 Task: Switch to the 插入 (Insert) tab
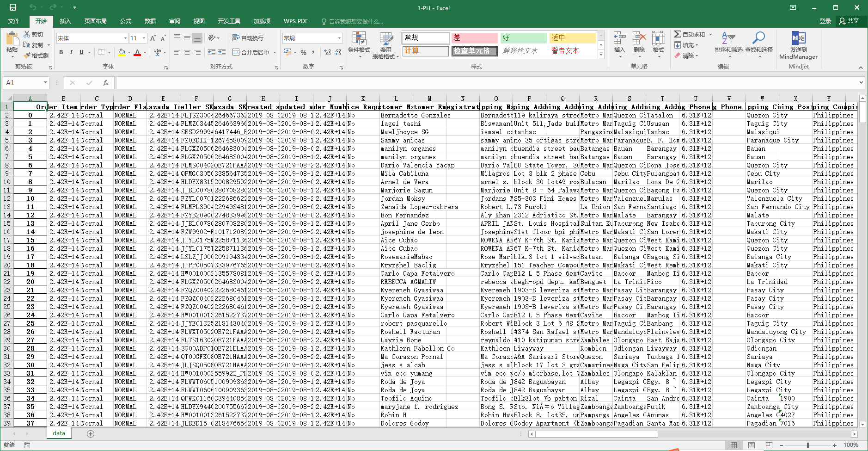[66, 21]
